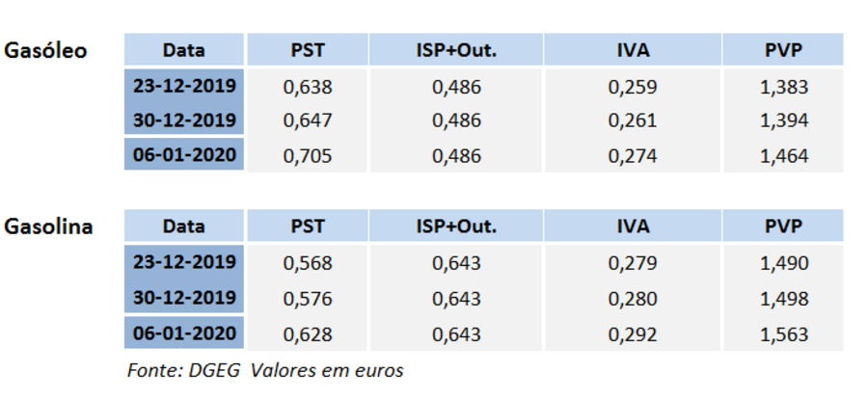Click the 1,498 PVP value
Viewport: 868px width, 399px height.
tap(783, 299)
